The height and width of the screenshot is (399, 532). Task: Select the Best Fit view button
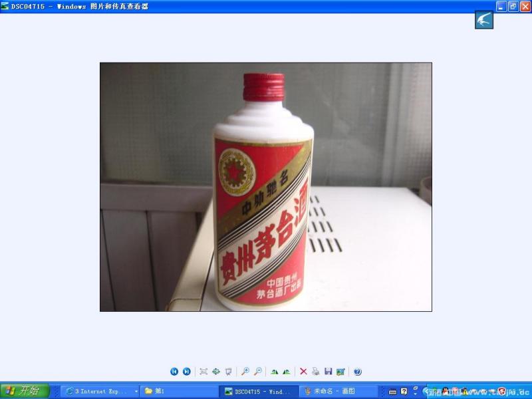pos(203,372)
